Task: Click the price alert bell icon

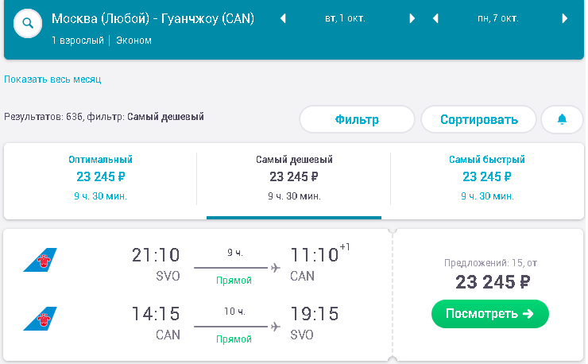Action: [x=562, y=119]
